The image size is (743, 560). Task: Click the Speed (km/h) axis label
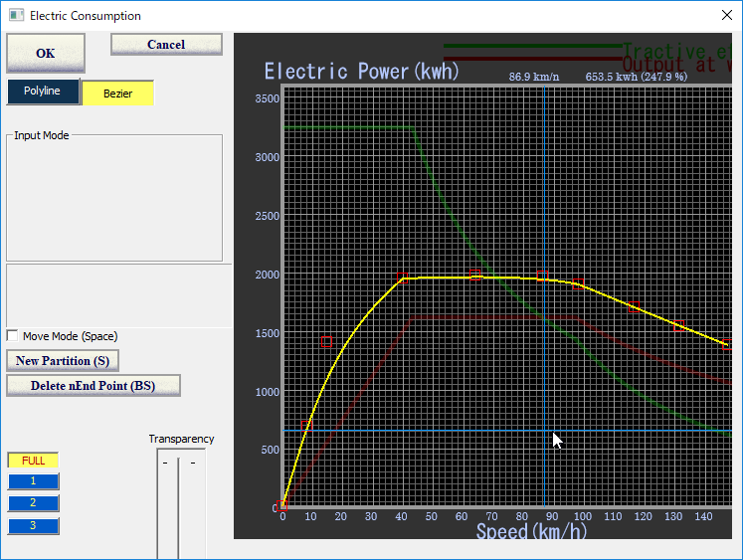pyautogui.click(x=531, y=531)
